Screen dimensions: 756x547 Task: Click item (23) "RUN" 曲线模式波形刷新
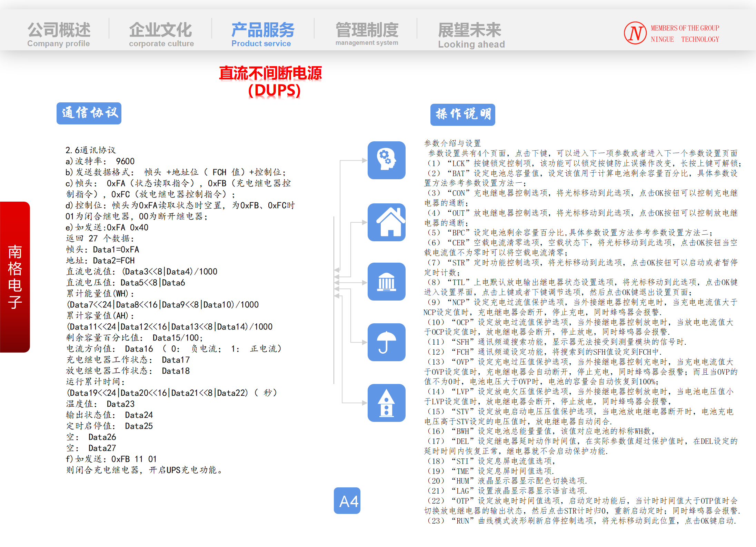click(x=580, y=520)
